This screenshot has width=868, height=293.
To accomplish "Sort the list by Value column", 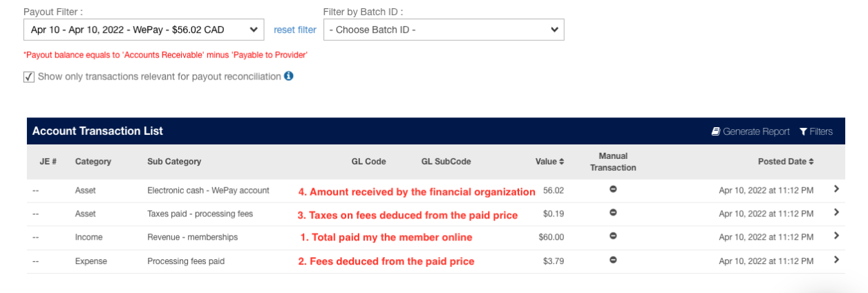I will 549,162.
